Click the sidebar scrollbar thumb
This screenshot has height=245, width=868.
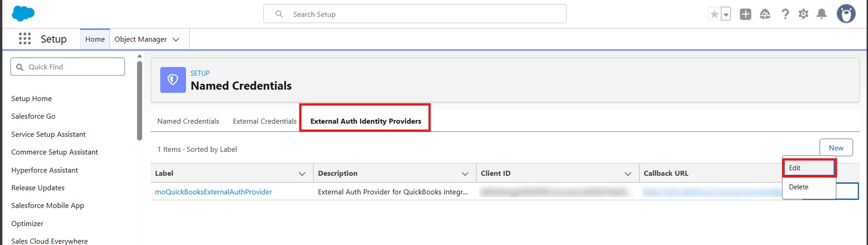click(139, 100)
